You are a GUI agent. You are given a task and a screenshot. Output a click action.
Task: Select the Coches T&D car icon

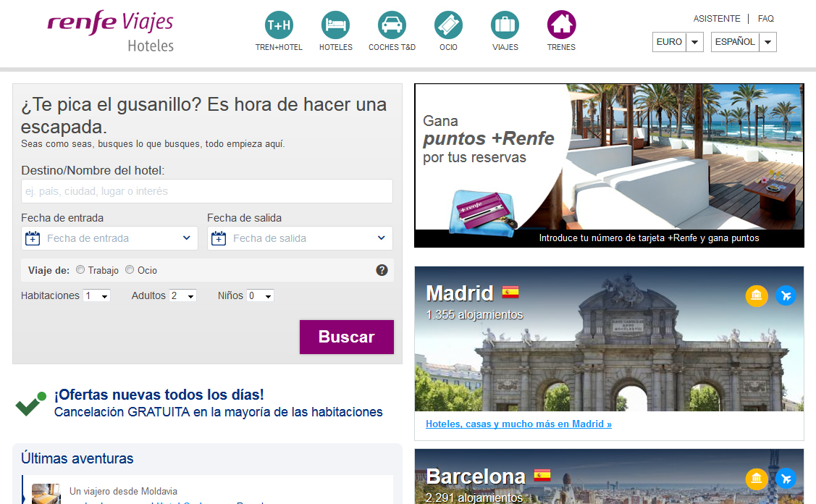coord(392,25)
